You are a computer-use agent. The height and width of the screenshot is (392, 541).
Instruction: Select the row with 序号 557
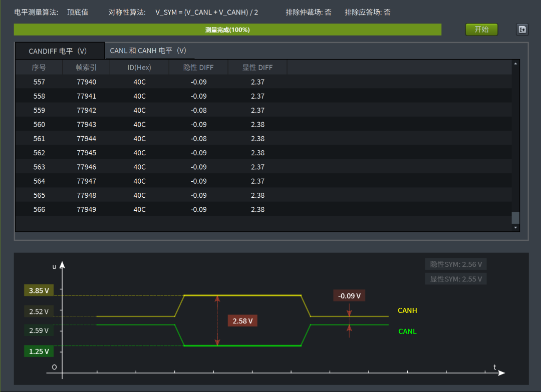coord(263,82)
